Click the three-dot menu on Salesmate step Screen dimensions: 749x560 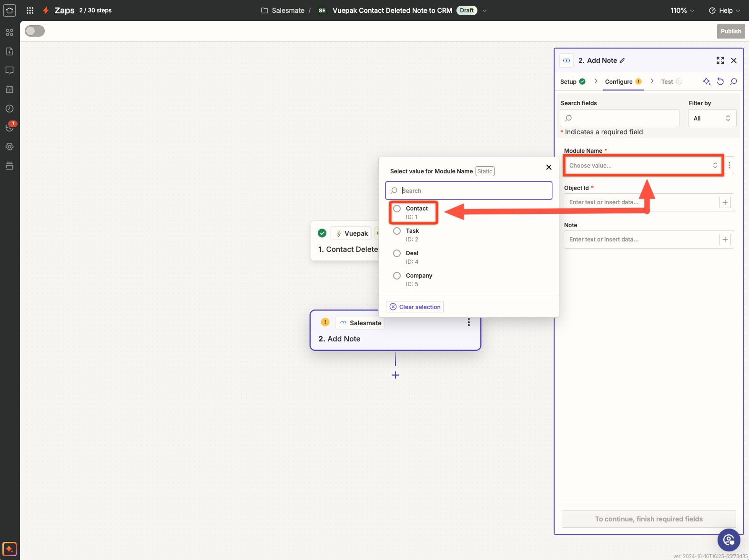(x=468, y=322)
